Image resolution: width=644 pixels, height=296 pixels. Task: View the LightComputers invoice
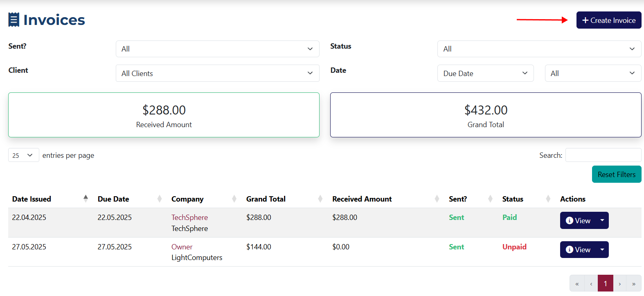click(578, 249)
